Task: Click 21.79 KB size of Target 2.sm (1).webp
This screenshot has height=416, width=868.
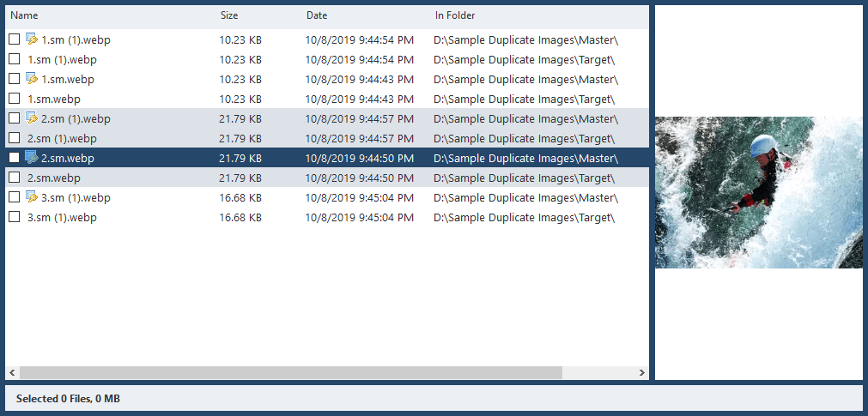Action: click(240, 138)
